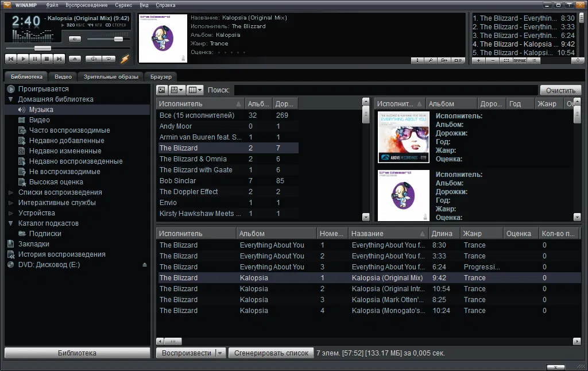Open the Воспроизвести dropdown arrow

pos(220,353)
